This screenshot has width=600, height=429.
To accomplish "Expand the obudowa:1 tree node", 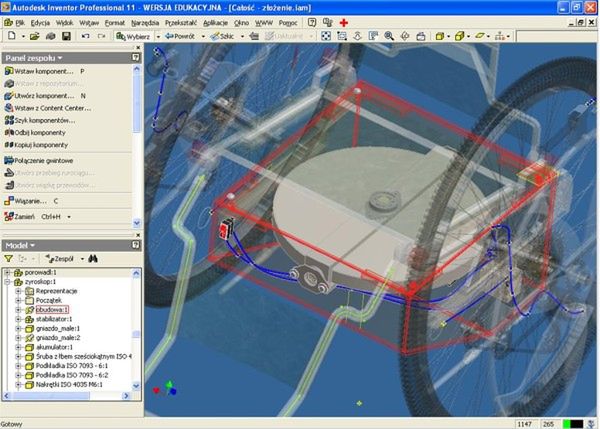I will [18, 310].
